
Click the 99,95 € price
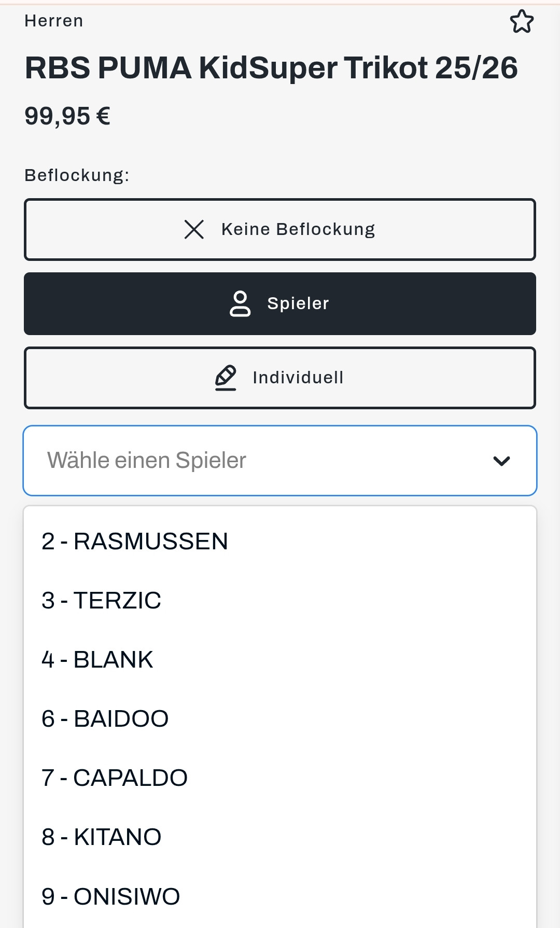[67, 116]
